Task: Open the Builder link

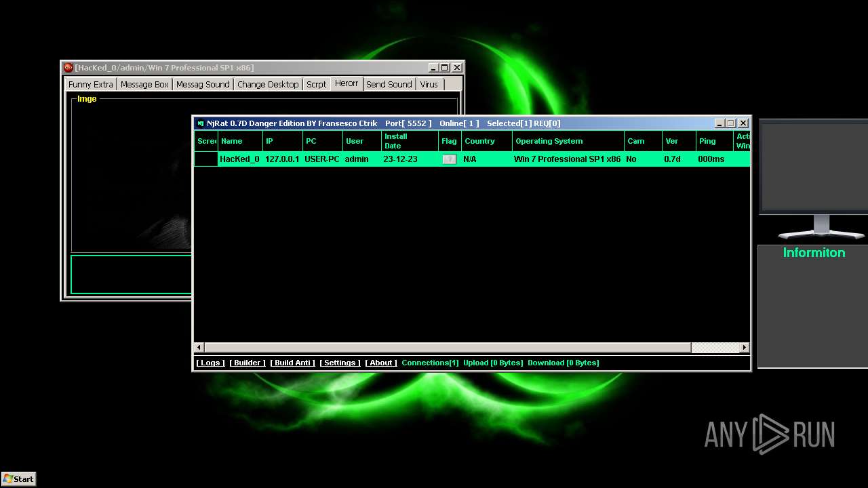Action: [248, 363]
